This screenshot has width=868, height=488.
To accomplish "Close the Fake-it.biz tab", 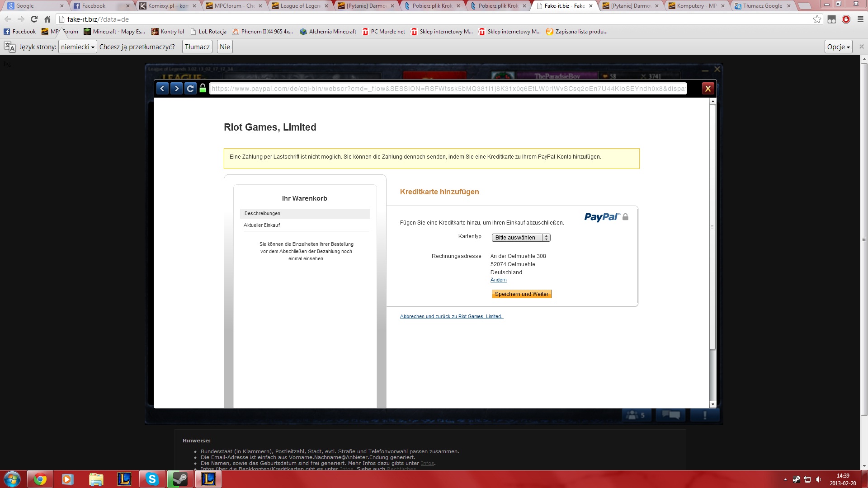I will coord(590,6).
